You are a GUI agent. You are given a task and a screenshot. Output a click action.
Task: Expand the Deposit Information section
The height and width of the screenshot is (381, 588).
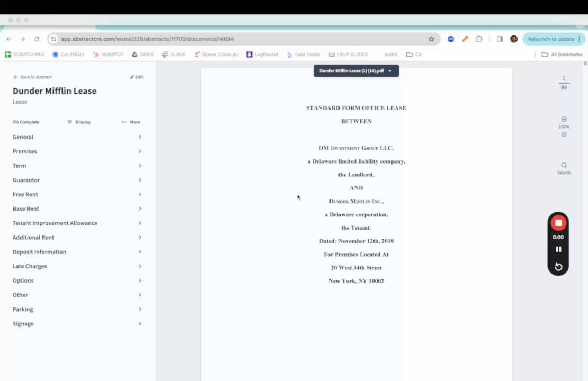click(x=77, y=252)
